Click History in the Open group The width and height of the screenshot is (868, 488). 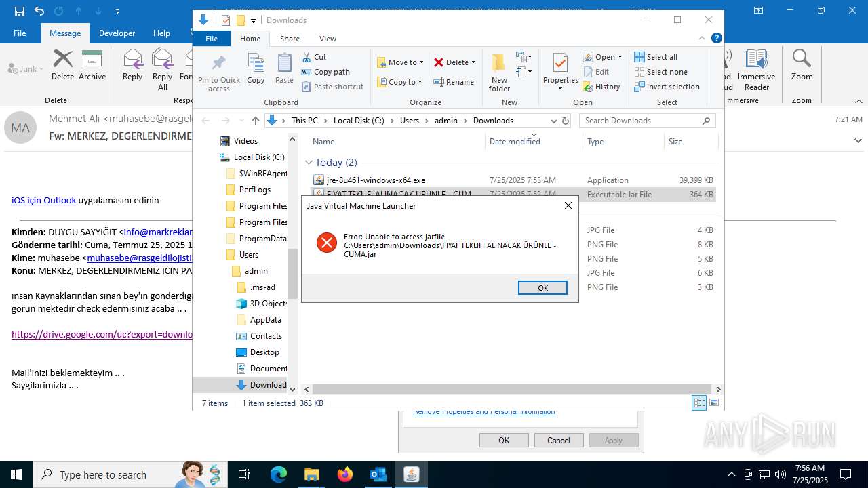pos(601,87)
